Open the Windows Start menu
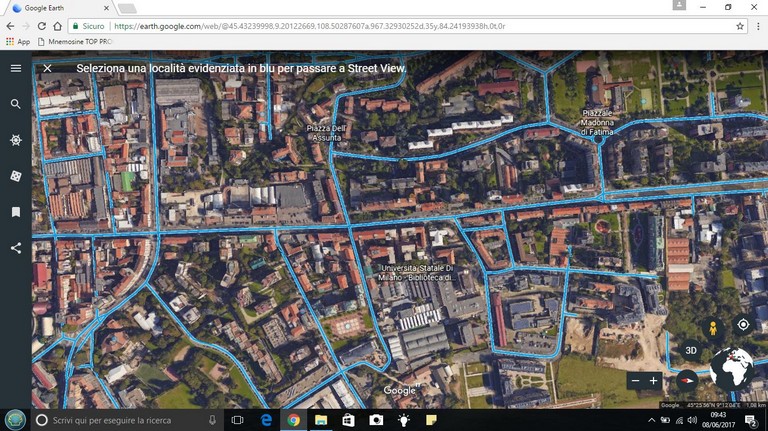This screenshot has width=768, height=431. click(x=15, y=420)
